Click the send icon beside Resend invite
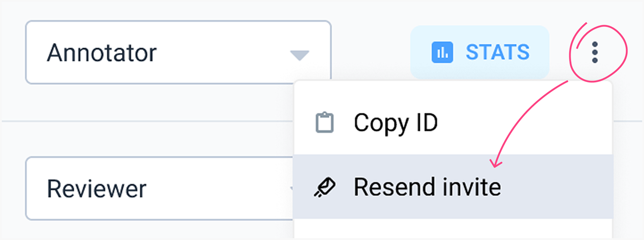644x240 pixels. pos(324,187)
